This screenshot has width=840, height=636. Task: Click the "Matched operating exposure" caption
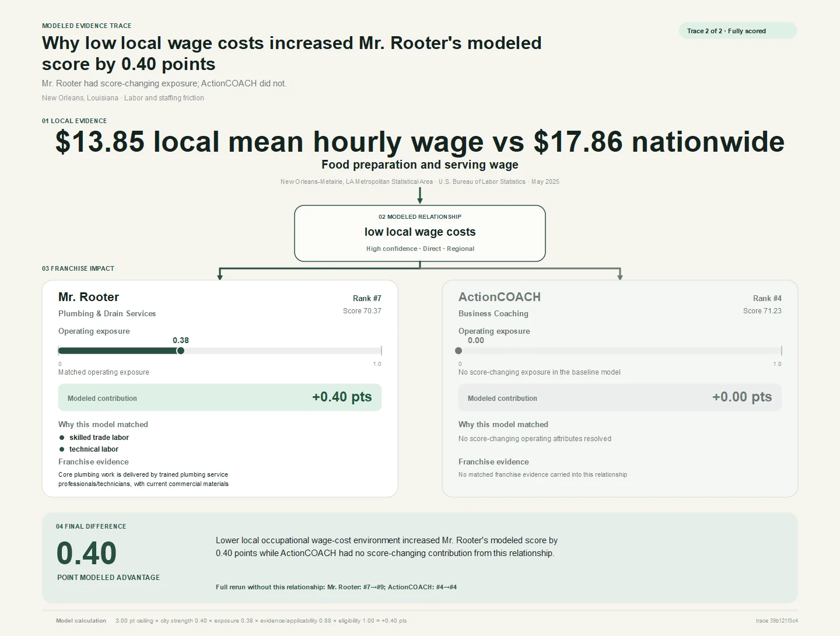(x=104, y=372)
